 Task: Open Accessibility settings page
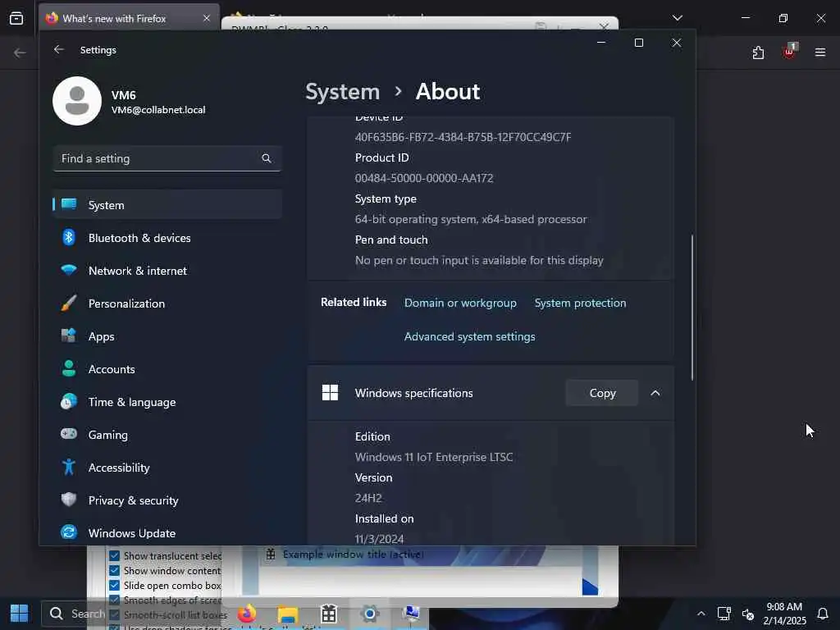[167, 467]
